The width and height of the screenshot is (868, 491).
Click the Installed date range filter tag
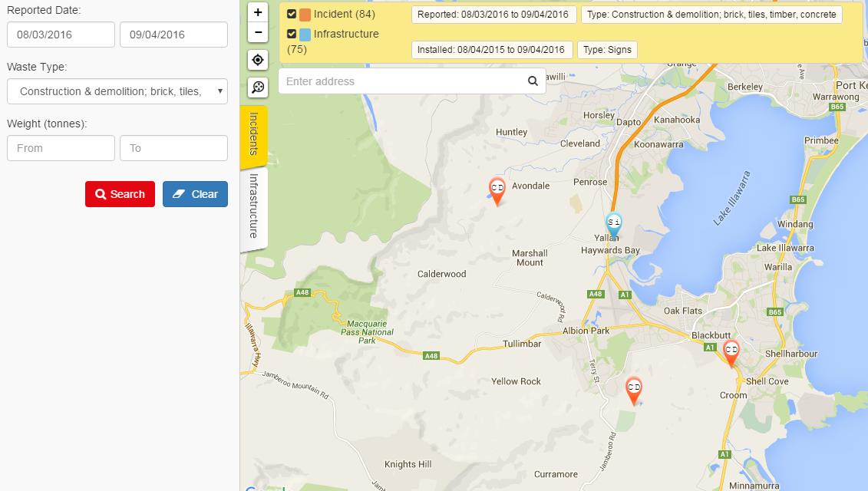492,50
